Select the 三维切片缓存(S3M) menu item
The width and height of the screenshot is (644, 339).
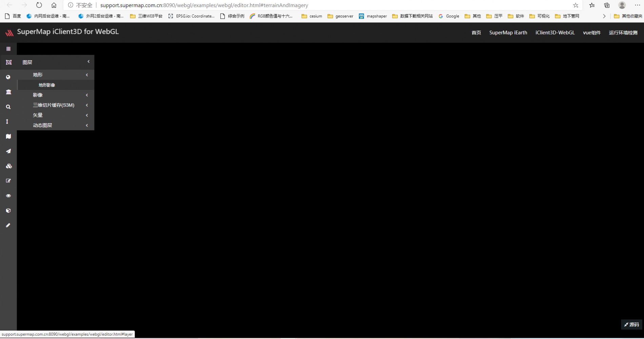(56, 105)
